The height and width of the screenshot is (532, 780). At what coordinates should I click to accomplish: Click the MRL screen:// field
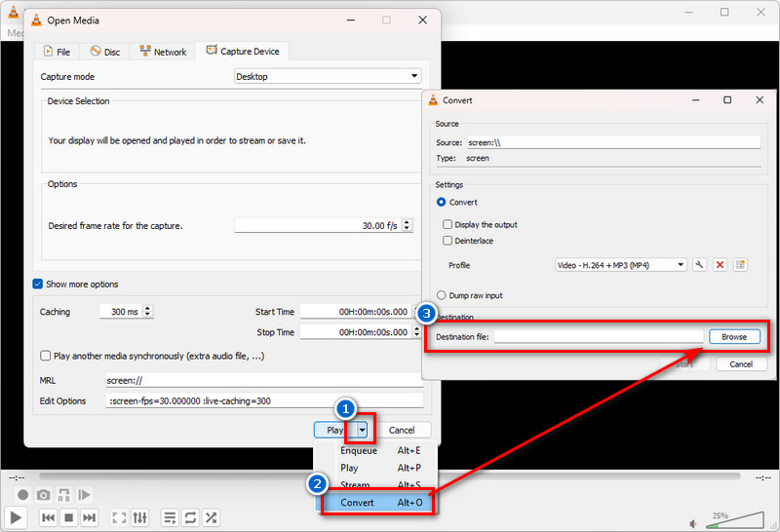point(264,380)
